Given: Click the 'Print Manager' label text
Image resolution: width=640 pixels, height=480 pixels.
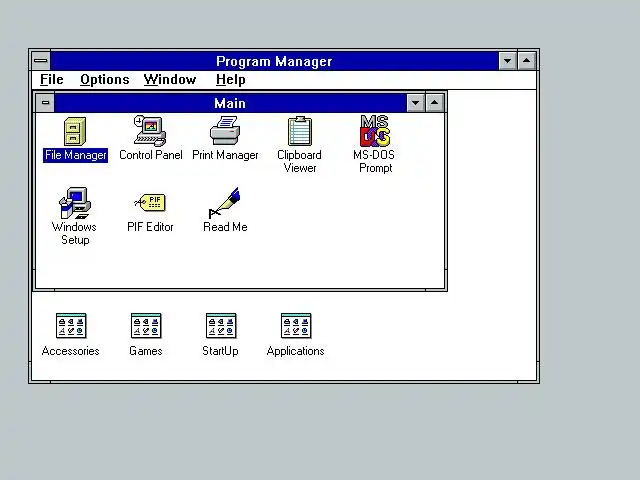Looking at the screenshot, I should tap(225, 155).
